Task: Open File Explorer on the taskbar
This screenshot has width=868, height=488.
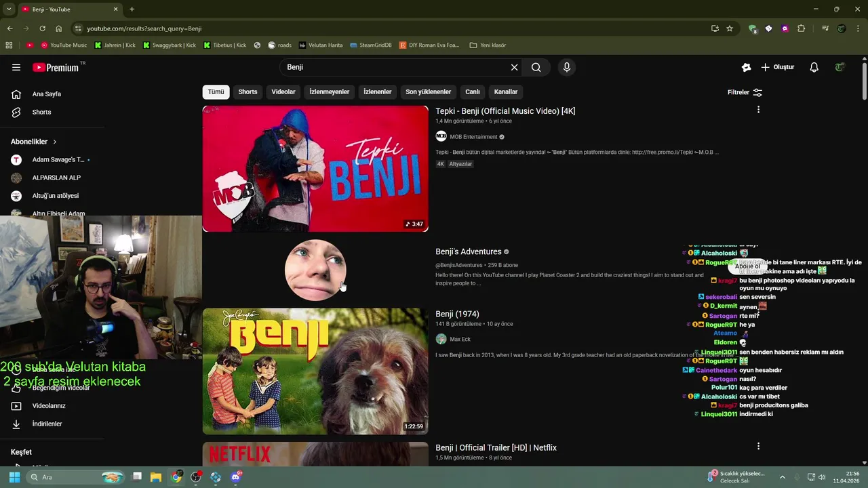Action: pyautogui.click(x=156, y=477)
